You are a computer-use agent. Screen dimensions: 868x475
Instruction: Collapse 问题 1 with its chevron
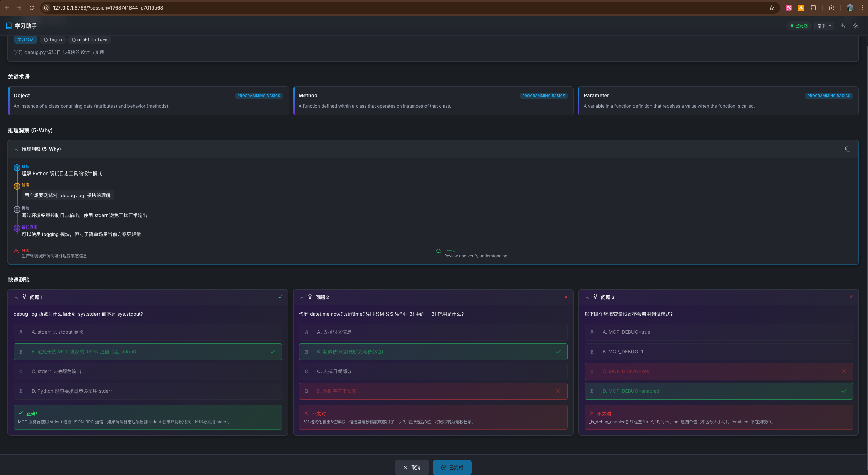click(x=16, y=297)
